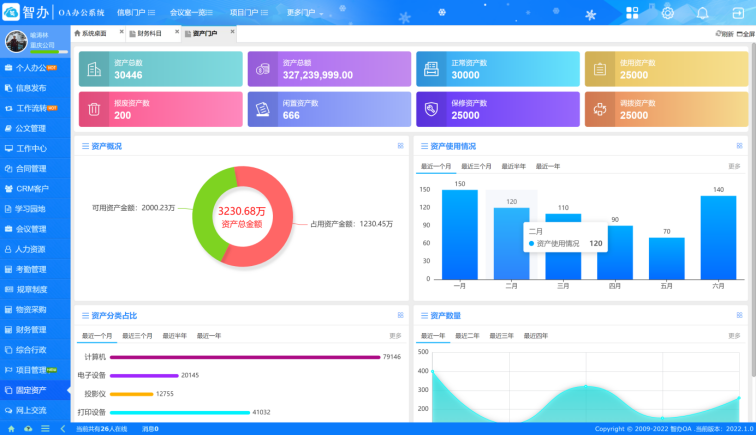Expand the 项目门户 dropdown menu
Viewport: 756px width, 436px height.
pyautogui.click(x=248, y=13)
